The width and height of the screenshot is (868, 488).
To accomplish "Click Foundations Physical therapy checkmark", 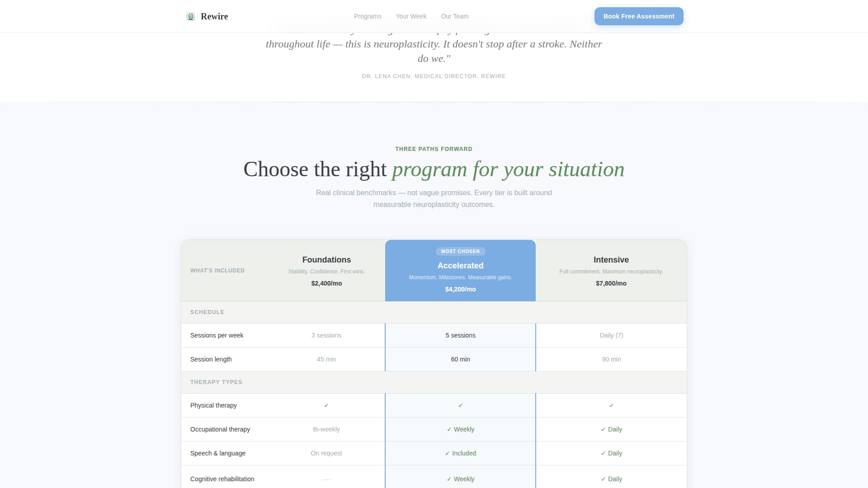I will click(326, 405).
